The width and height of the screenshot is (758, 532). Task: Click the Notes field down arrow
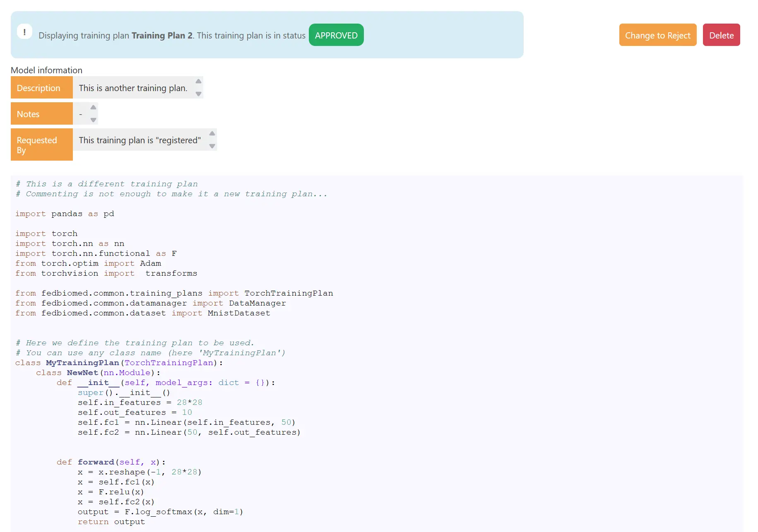coord(94,120)
